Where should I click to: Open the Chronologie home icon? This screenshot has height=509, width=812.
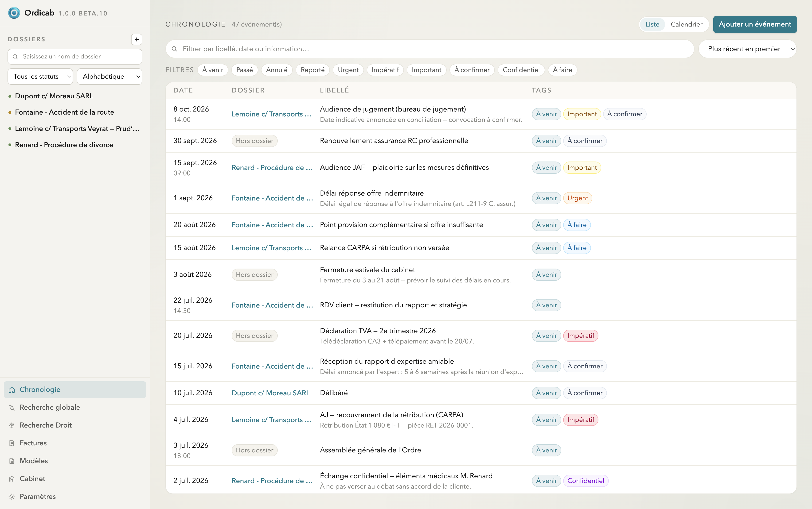(12, 390)
